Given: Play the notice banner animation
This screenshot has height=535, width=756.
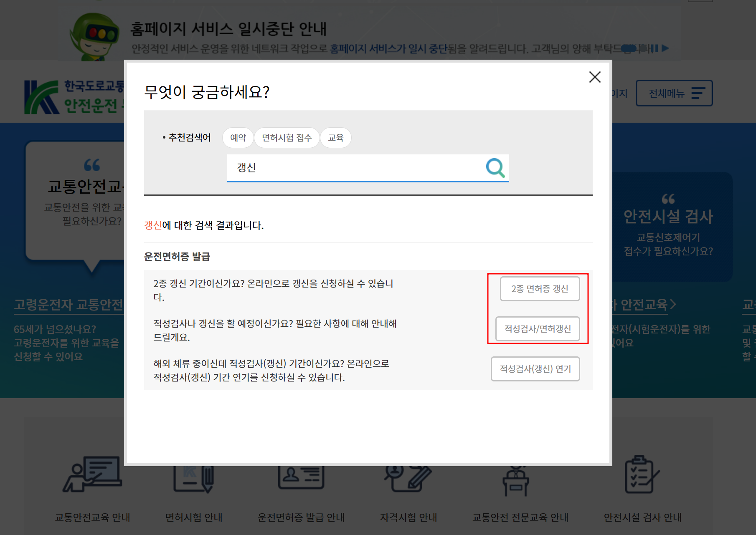Looking at the screenshot, I should 665,48.
